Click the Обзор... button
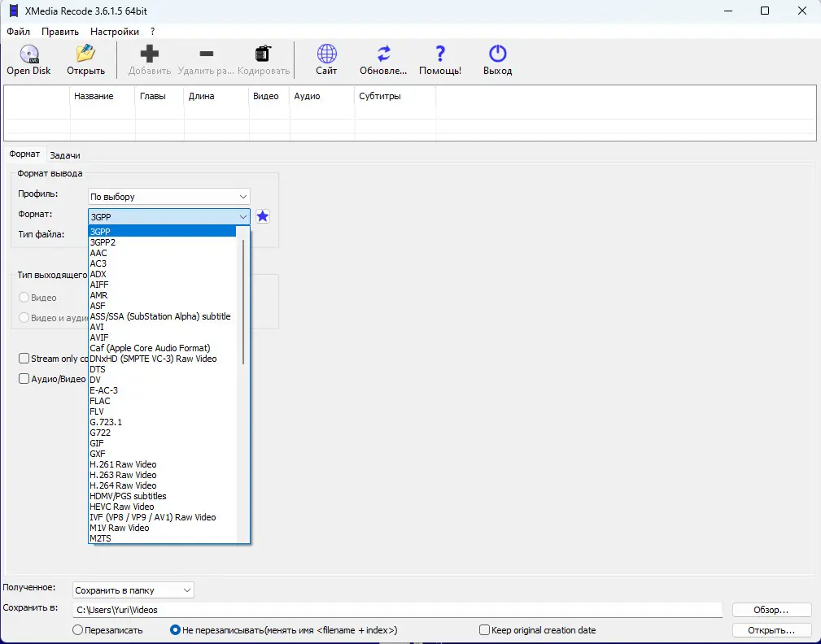The width and height of the screenshot is (821, 644). (x=771, y=610)
